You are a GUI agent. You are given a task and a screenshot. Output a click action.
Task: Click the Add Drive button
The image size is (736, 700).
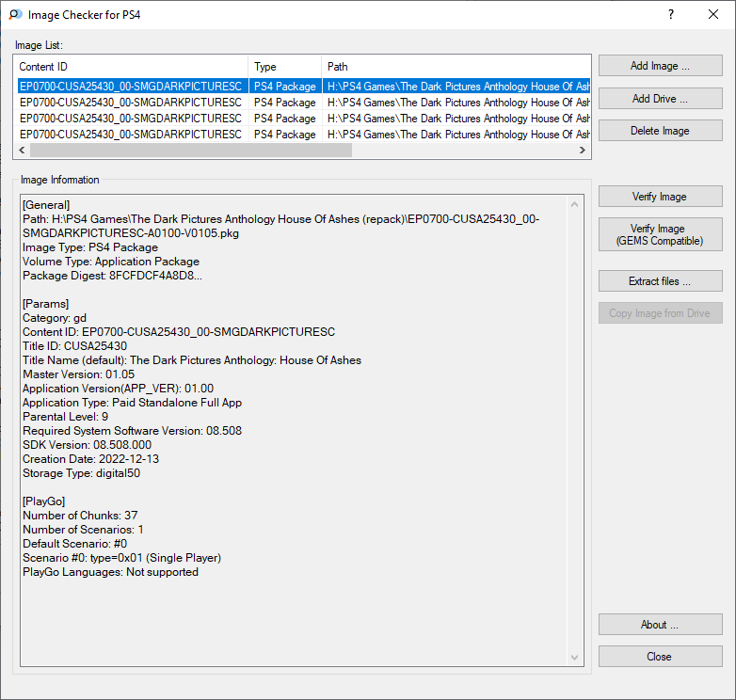tap(660, 99)
